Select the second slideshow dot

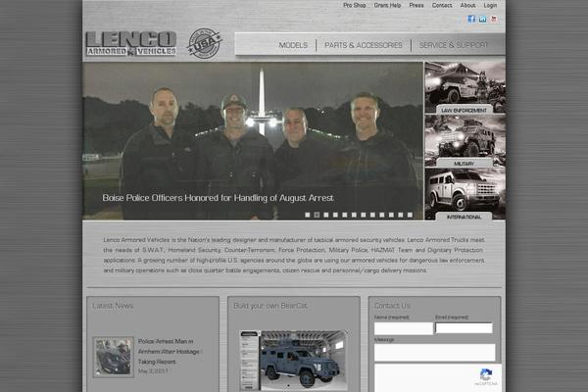tap(317, 215)
